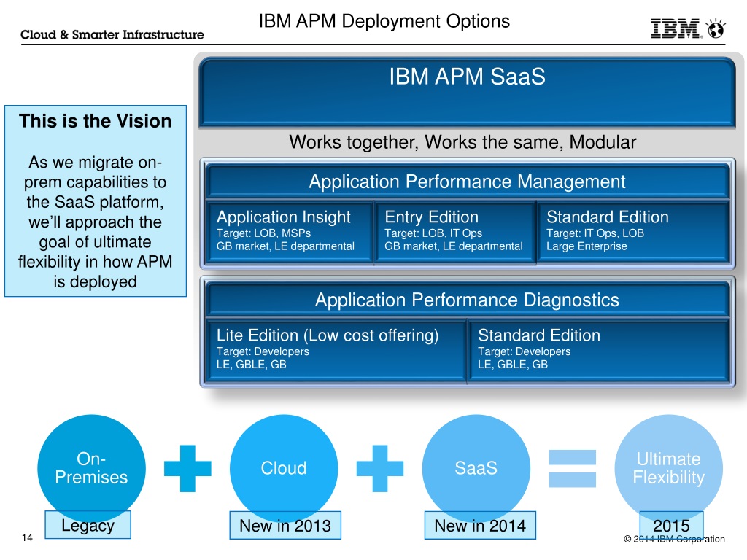Click the smarter planet globe icon
Screen dimensions: 747x560
(716, 28)
